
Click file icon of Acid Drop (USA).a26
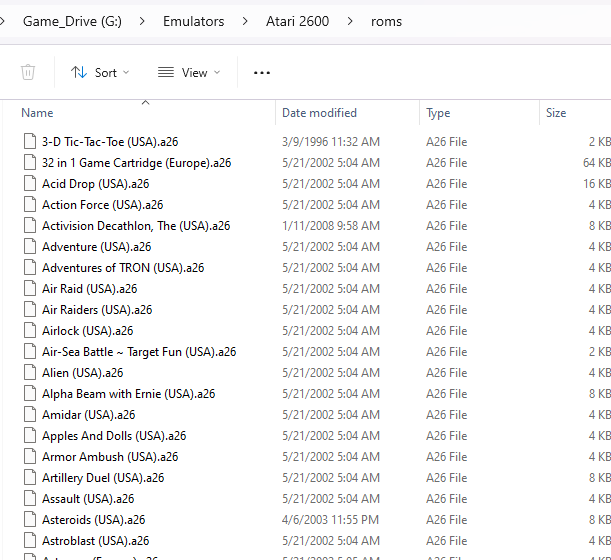pyautogui.click(x=30, y=184)
